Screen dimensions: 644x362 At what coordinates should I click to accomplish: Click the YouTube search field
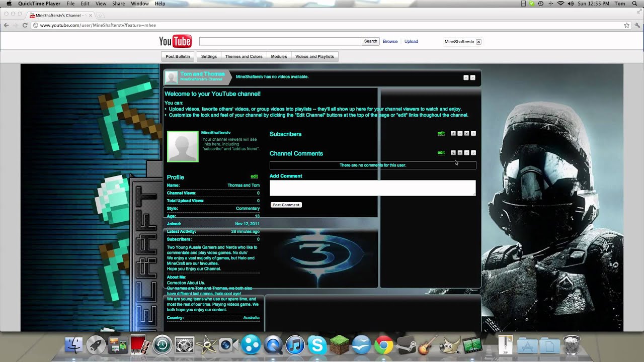pyautogui.click(x=280, y=41)
